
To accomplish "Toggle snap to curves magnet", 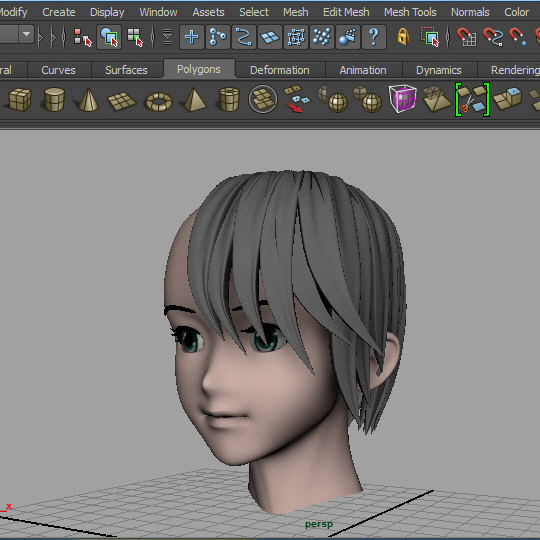I will pyautogui.click(x=493, y=37).
